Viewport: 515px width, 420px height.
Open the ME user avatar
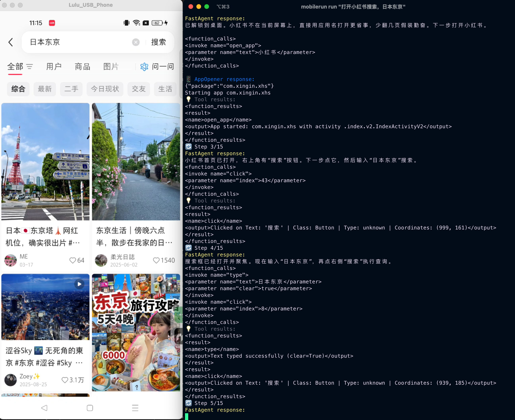(x=11, y=260)
